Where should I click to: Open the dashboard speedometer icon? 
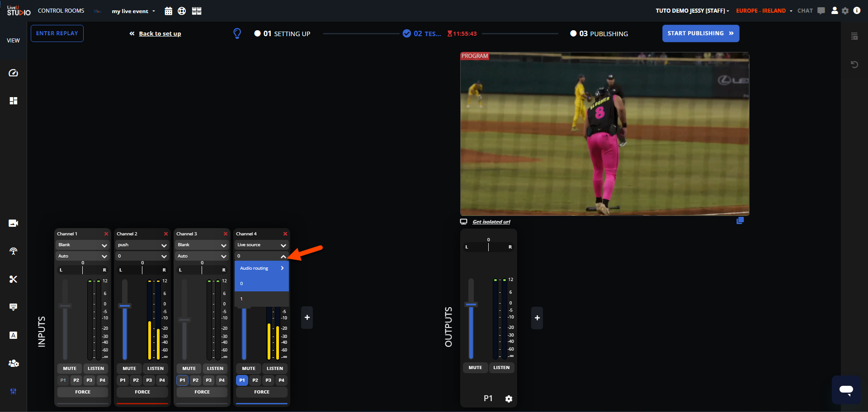(13, 73)
